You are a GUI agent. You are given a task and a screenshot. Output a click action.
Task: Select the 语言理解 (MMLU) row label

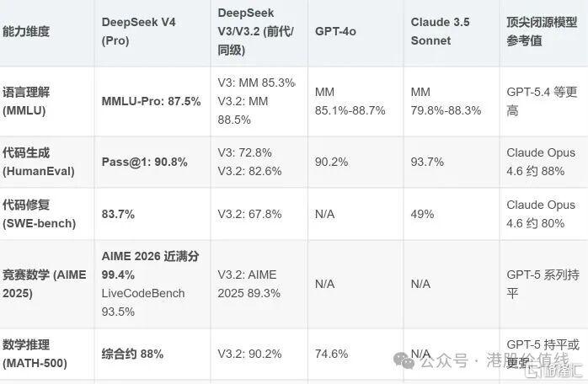coord(26,101)
